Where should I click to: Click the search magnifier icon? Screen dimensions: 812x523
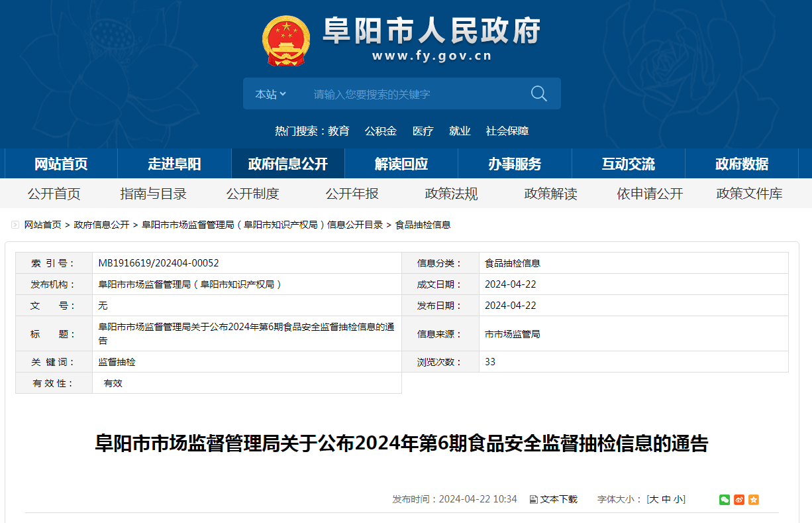coord(538,93)
